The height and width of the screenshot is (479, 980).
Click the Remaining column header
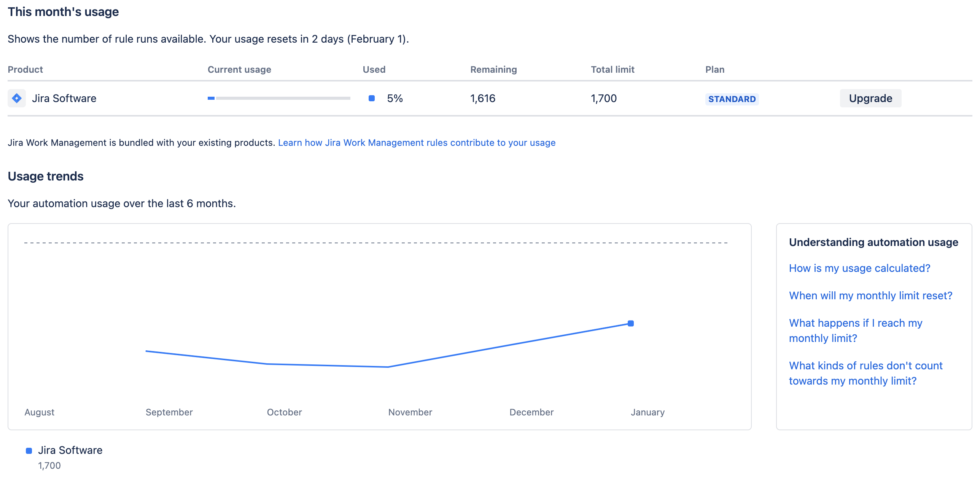tap(493, 69)
